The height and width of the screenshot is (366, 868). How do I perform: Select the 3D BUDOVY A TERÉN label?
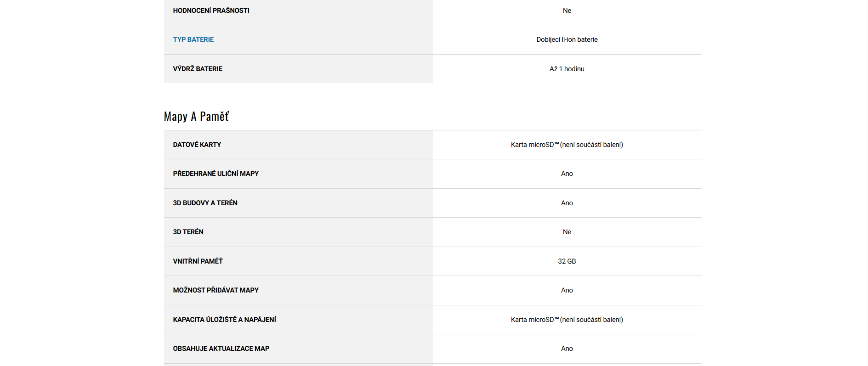point(205,203)
